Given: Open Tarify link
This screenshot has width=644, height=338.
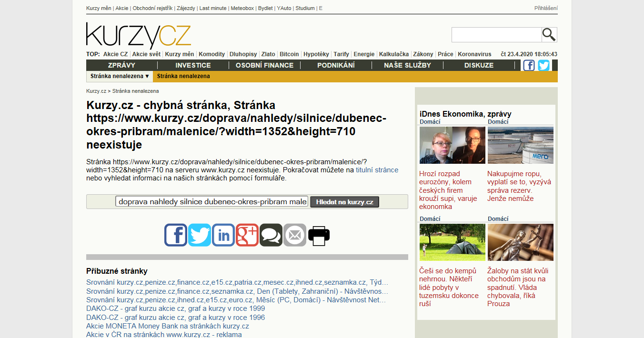Looking at the screenshot, I should 341,54.
